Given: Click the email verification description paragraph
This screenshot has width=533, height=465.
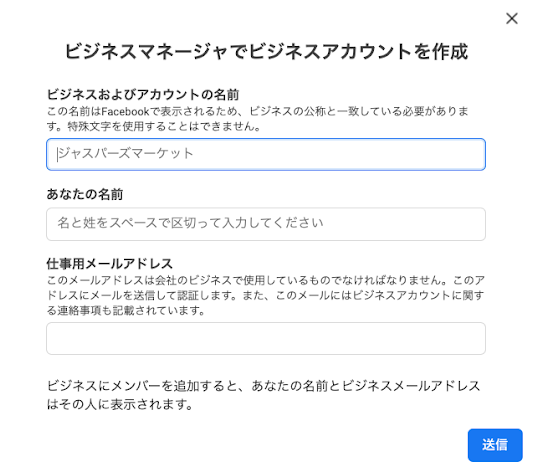Looking at the screenshot, I should click(266, 295).
